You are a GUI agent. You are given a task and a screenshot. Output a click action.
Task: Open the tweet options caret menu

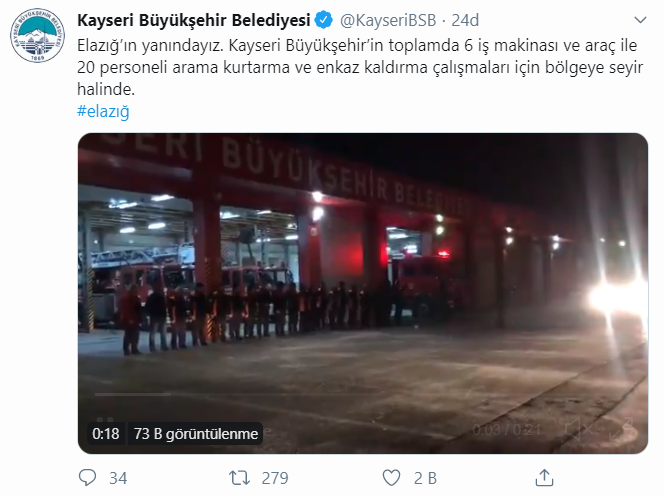tap(640, 20)
